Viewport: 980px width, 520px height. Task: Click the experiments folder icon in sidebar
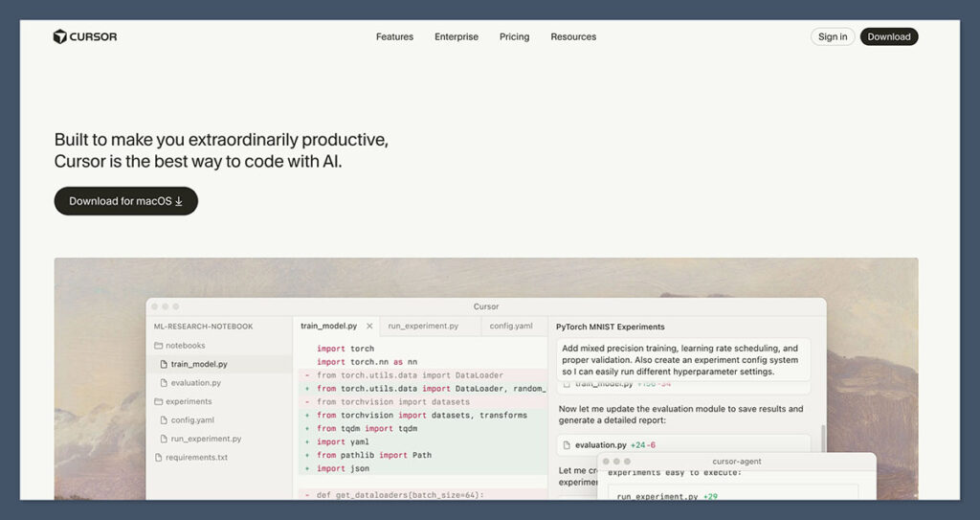click(159, 401)
